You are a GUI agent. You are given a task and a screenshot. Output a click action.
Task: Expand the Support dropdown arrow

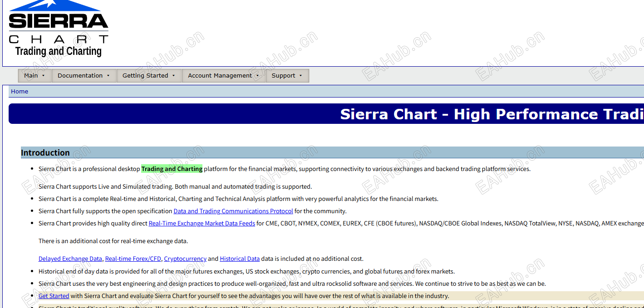(301, 76)
